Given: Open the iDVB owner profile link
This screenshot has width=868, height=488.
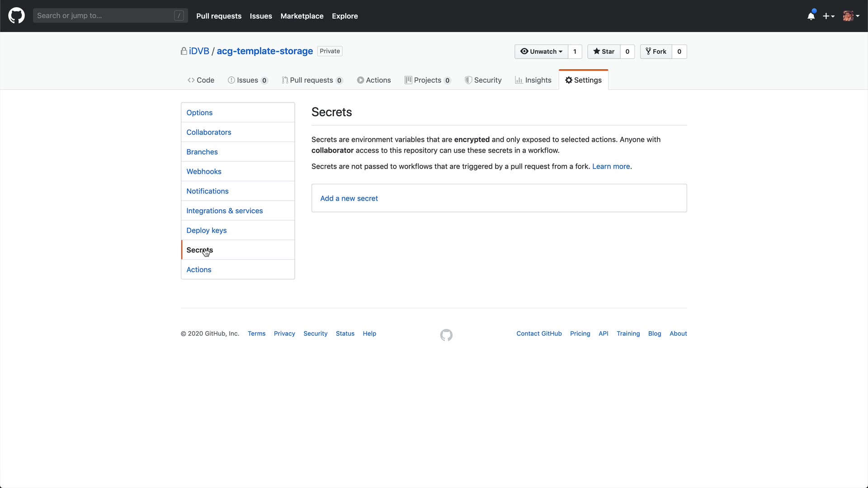Looking at the screenshot, I should [199, 51].
